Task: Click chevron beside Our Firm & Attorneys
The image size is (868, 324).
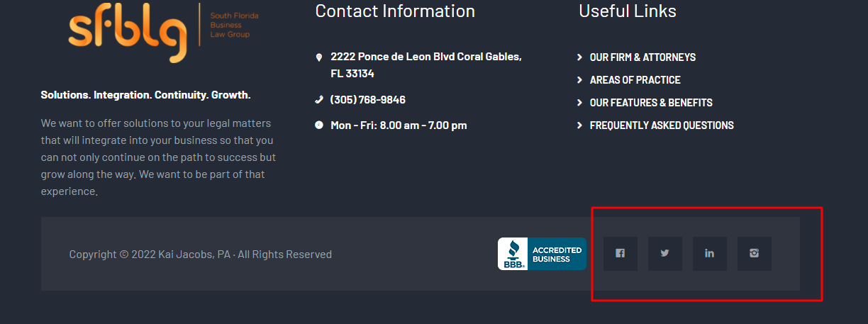Action: click(580, 57)
